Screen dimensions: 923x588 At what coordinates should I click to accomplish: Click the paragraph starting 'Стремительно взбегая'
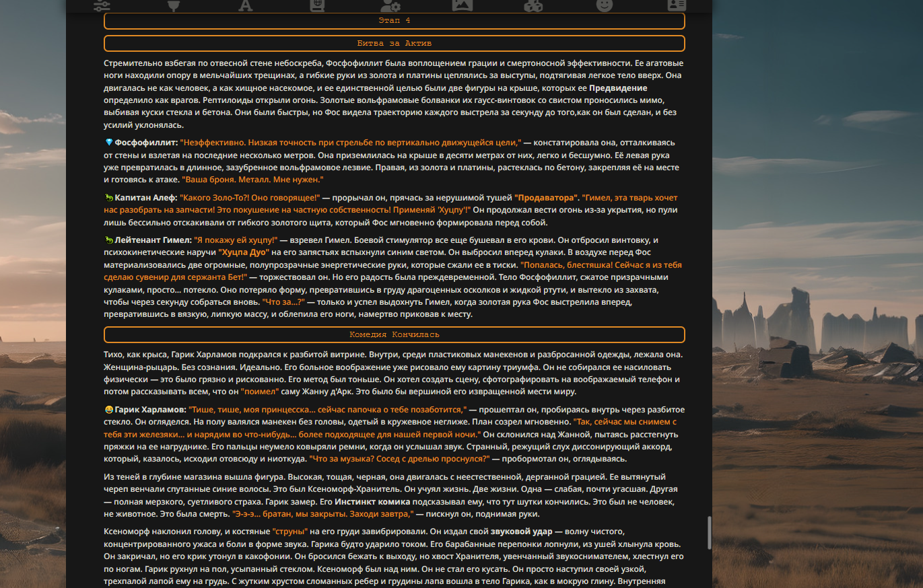pyautogui.click(x=395, y=94)
